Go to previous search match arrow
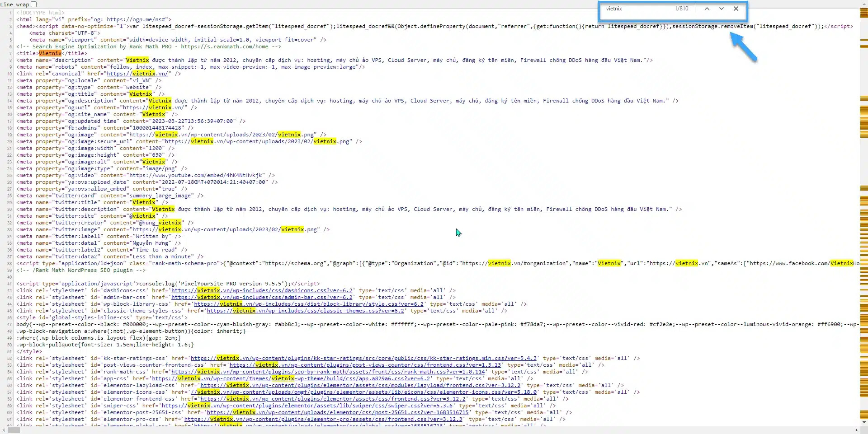 [707, 9]
